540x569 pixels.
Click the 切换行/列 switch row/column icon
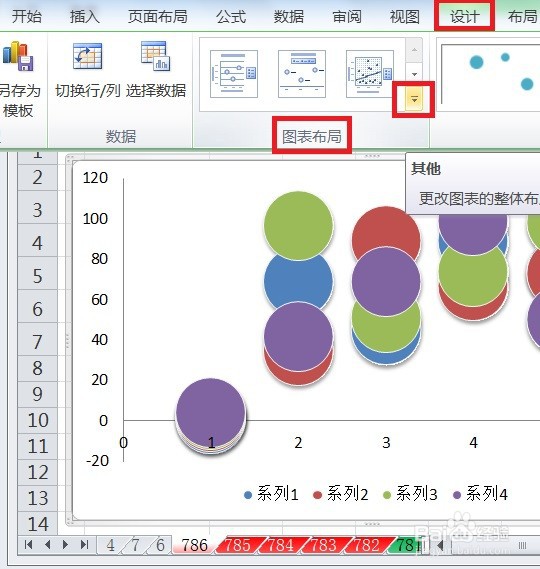point(87,56)
